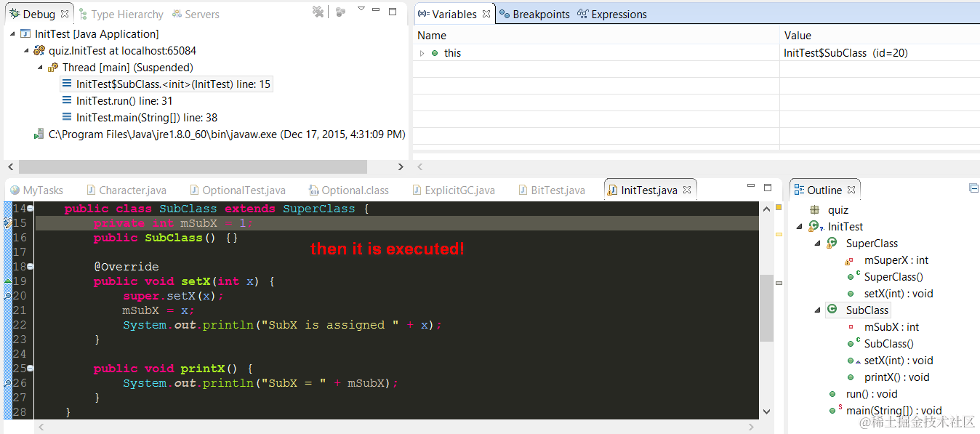980x434 pixels.
Task: Switch to Expressions tab
Action: 612,14
